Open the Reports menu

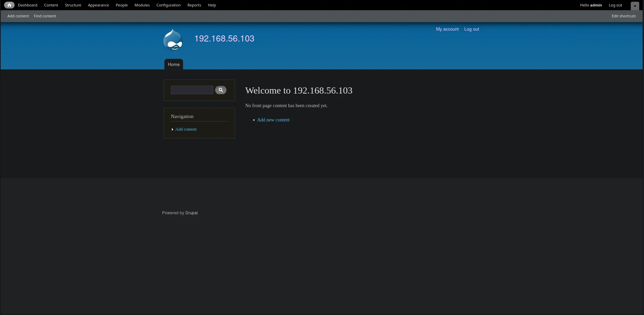[194, 5]
